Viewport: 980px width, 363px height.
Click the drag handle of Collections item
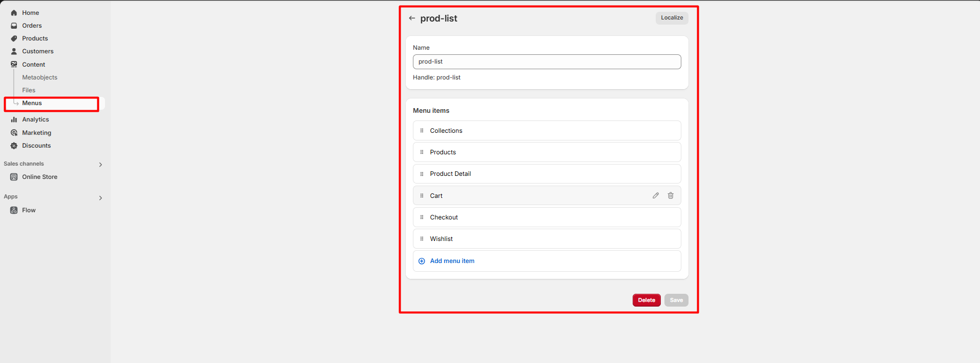click(422, 131)
